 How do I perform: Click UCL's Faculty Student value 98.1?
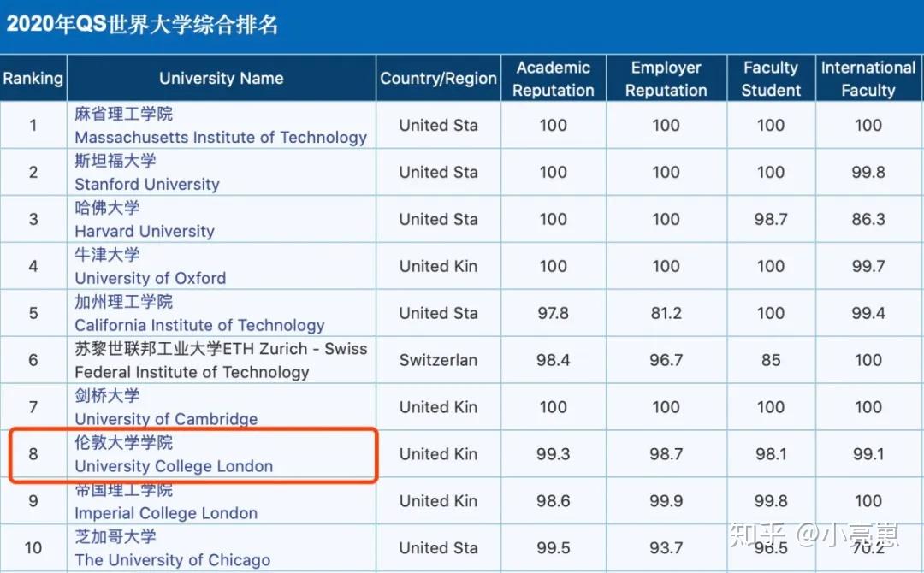(771, 454)
